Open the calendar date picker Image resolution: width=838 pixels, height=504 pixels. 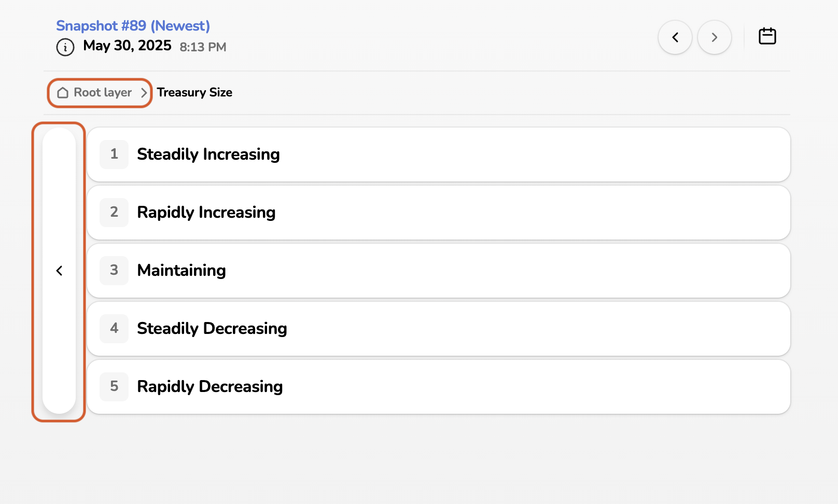(x=767, y=36)
